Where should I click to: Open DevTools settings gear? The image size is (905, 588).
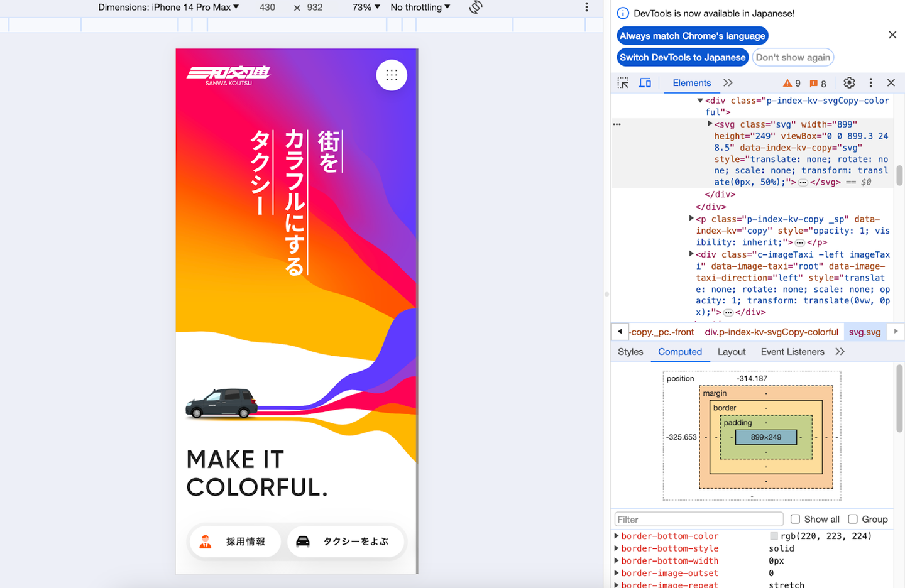849,83
